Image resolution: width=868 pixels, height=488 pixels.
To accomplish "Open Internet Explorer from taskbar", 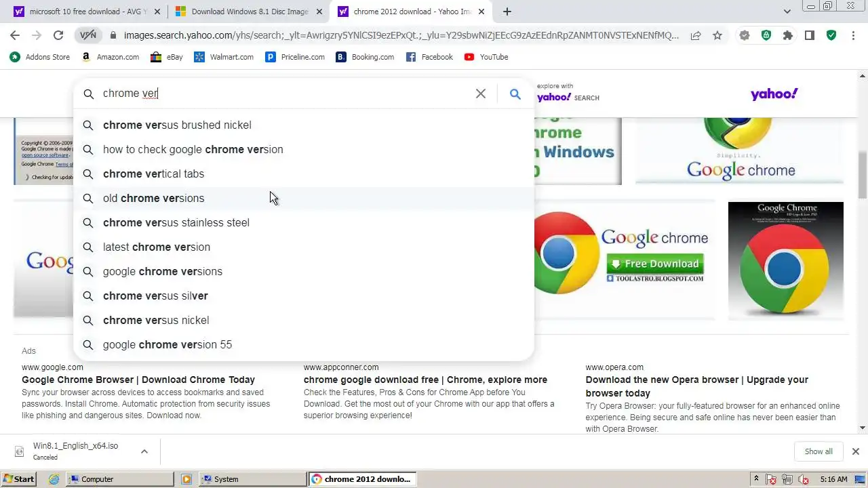I will click(x=54, y=479).
